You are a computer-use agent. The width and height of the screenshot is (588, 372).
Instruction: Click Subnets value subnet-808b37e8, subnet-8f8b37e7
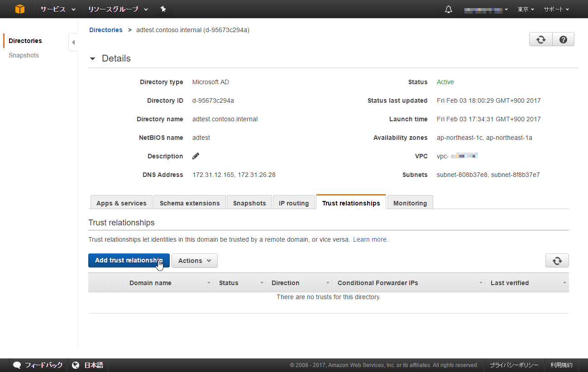[488, 175]
